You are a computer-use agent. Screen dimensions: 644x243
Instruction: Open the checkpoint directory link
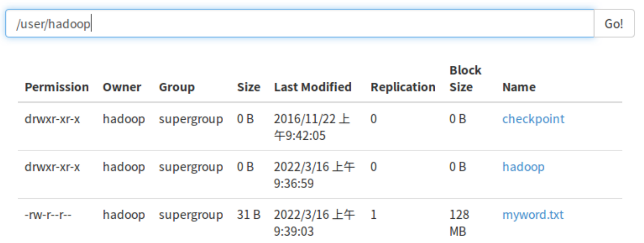tap(533, 119)
